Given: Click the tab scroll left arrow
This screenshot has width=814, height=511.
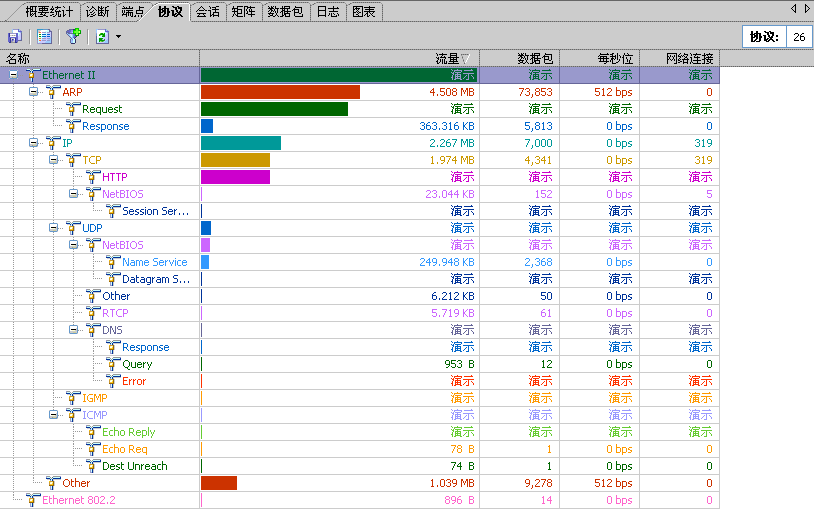Looking at the screenshot, I should (793, 8).
